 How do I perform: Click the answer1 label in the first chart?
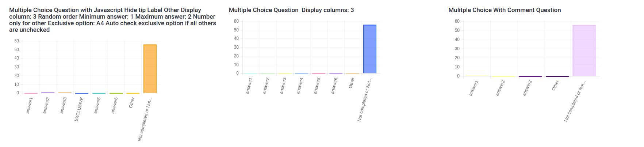point(30,106)
